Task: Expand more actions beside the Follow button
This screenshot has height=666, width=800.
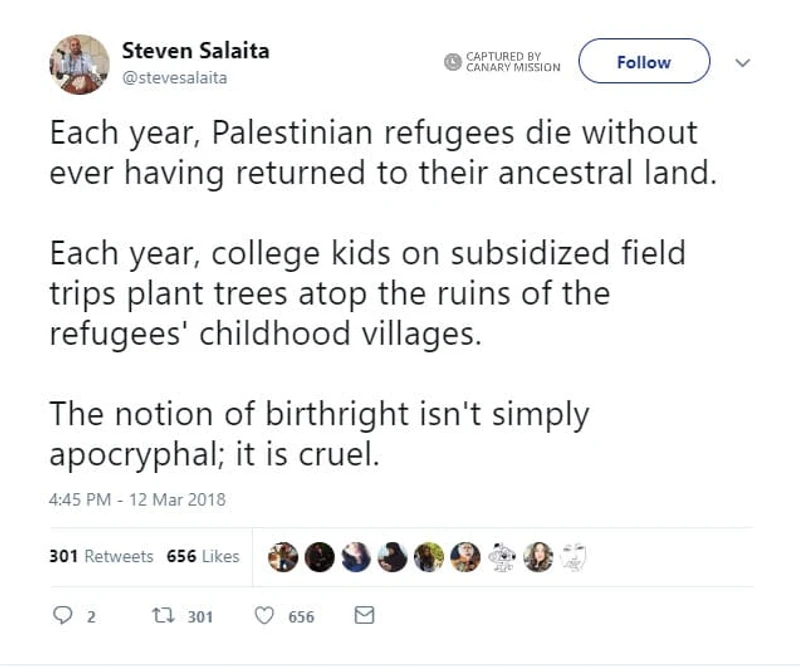Action: [x=744, y=62]
